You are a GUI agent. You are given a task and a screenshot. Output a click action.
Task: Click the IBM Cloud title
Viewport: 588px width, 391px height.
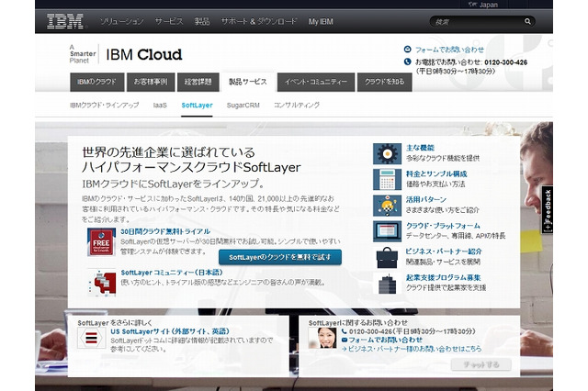click(144, 55)
